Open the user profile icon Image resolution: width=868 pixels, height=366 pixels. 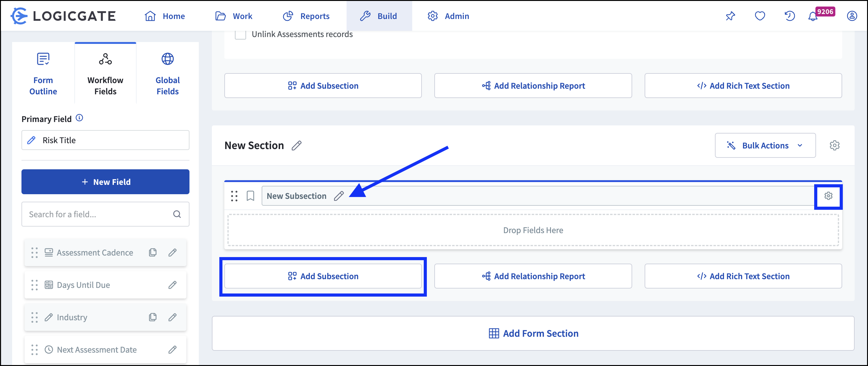[852, 16]
